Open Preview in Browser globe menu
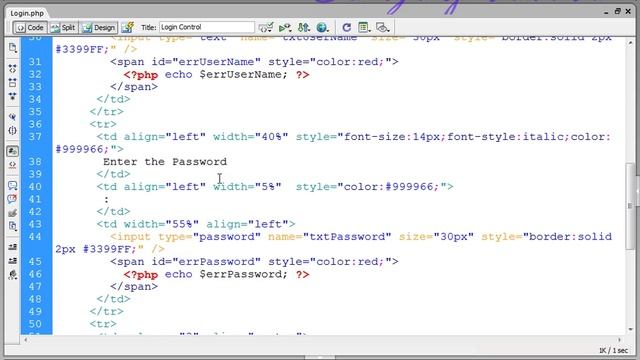 (322, 27)
